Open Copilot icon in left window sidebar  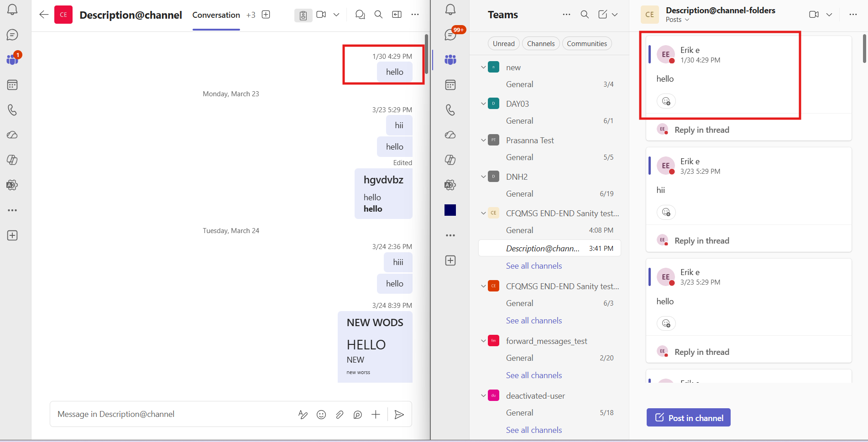[x=12, y=160]
